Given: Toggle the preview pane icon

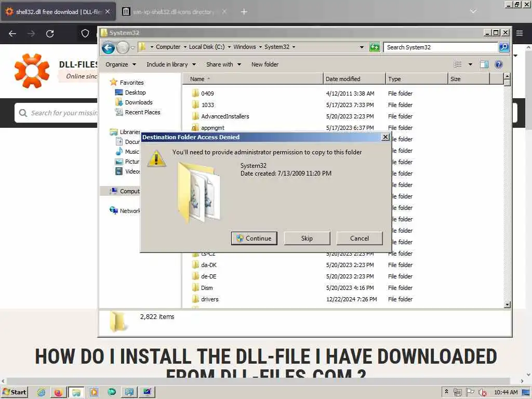Looking at the screenshot, I should click(x=484, y=64).
